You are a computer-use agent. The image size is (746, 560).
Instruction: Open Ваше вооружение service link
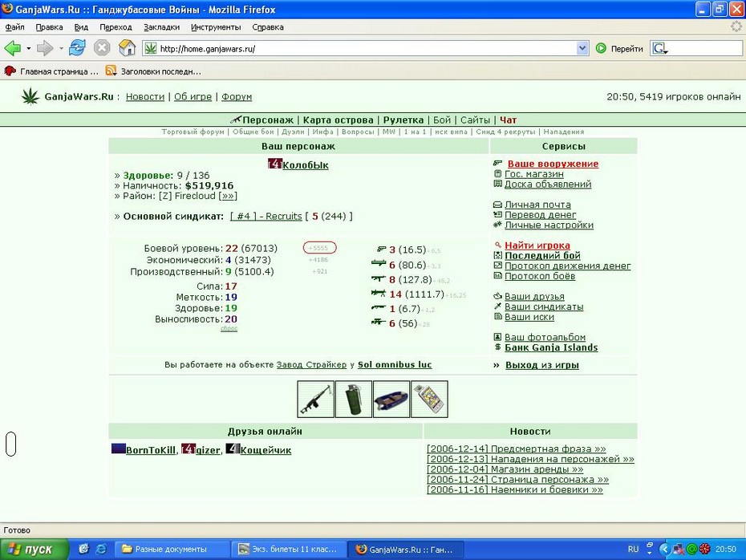pos(553,164)
